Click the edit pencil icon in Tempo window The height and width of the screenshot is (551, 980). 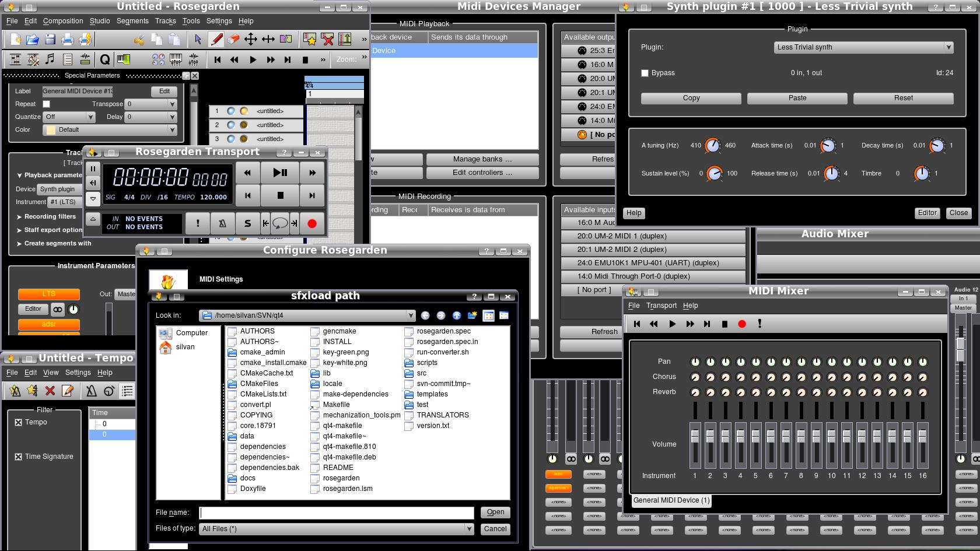(x=68, y=391)
